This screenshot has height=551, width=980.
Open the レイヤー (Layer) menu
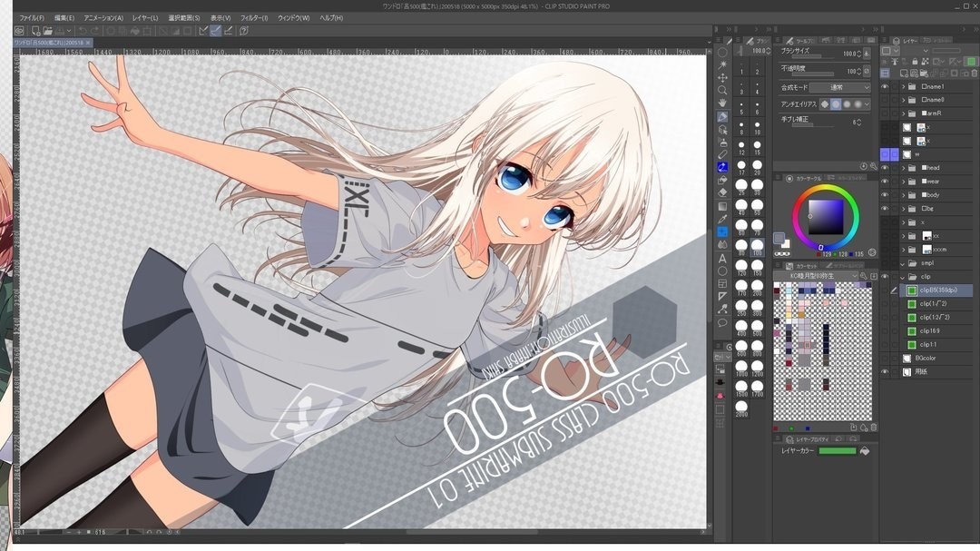point(144,18)
